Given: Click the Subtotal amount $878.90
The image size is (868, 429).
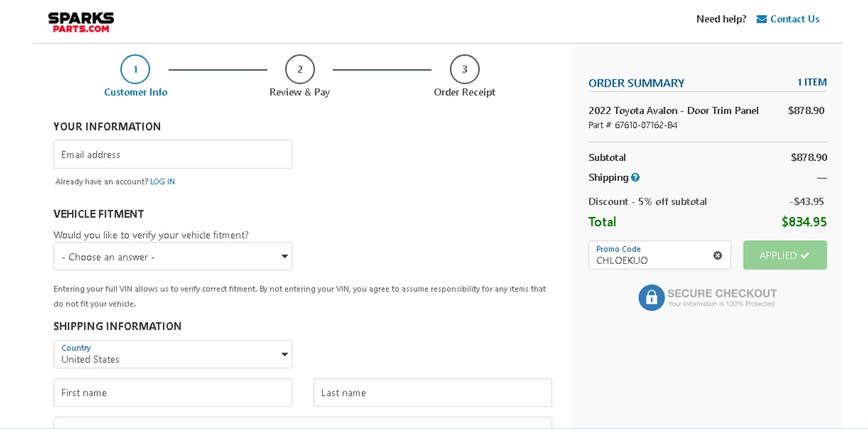Looking at the screenshot, I should click(809, 157).
